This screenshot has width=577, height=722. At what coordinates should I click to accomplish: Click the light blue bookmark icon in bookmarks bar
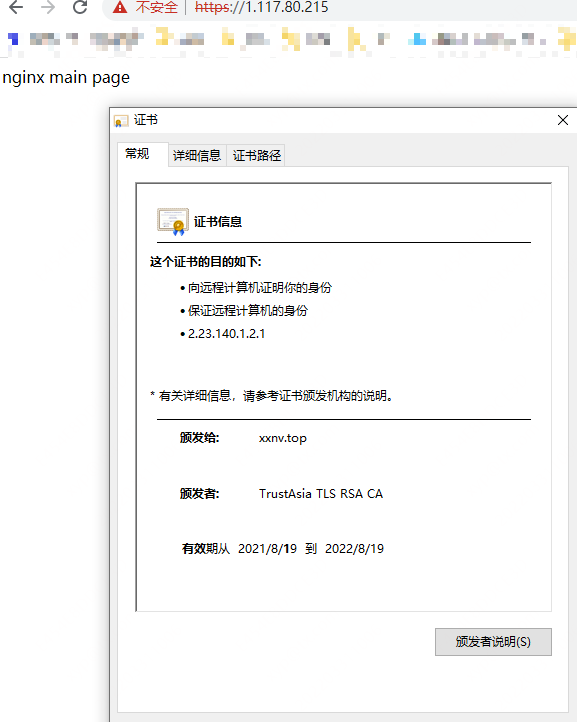tap(417, 39)
